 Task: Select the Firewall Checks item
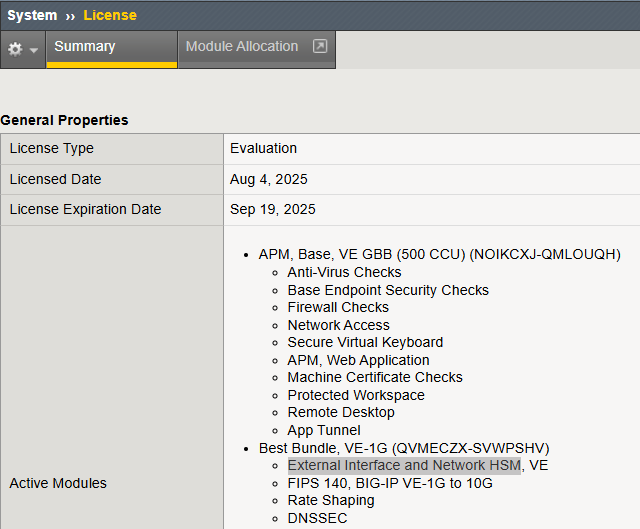(338, 307)
